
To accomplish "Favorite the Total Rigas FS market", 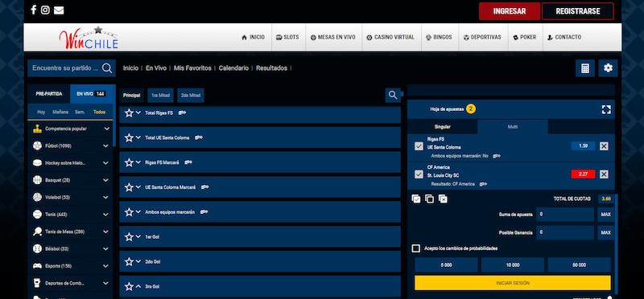I will point(129,113).
